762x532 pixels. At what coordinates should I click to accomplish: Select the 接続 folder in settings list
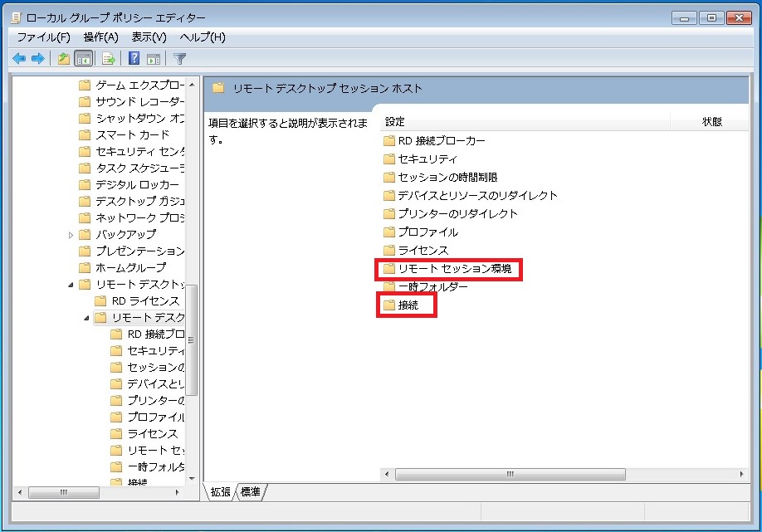(408, 305)
